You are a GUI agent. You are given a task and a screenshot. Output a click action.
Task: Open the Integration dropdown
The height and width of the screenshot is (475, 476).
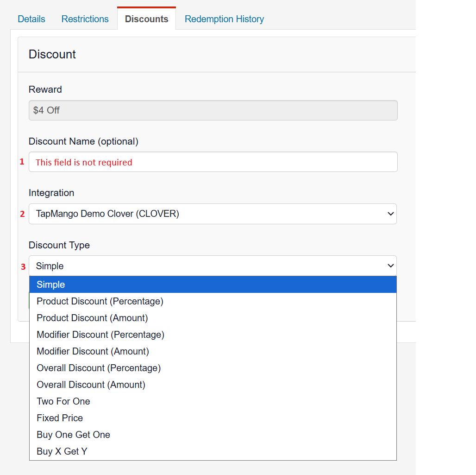(213, 214)
